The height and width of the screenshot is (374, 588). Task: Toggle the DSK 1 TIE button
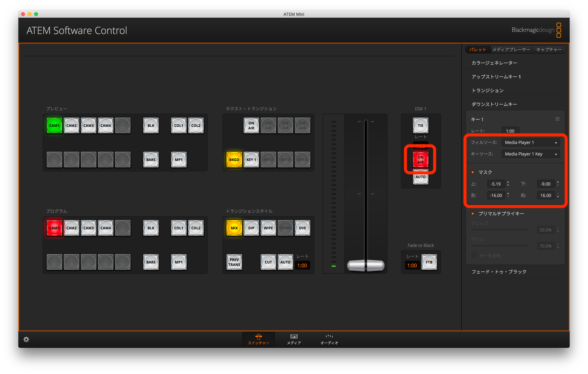click(420, 126)
